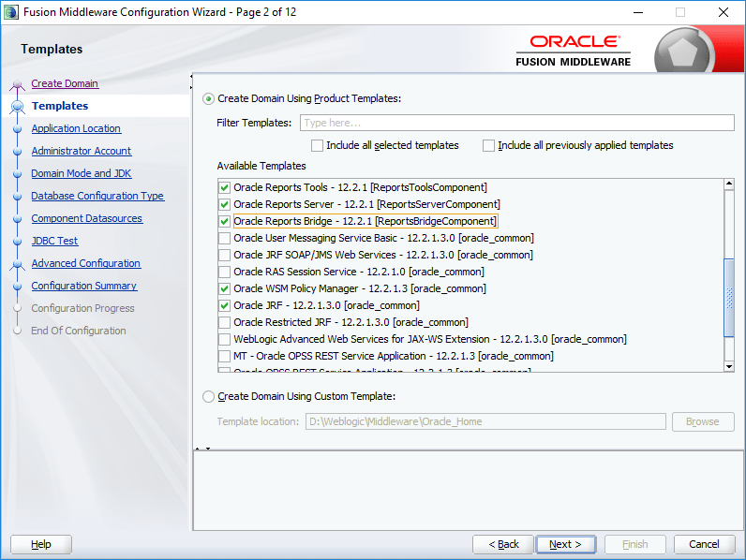Uncheck Oracle Reports Tools template
The height and width of the screenshot is (560, 746).
coord(225,188)
